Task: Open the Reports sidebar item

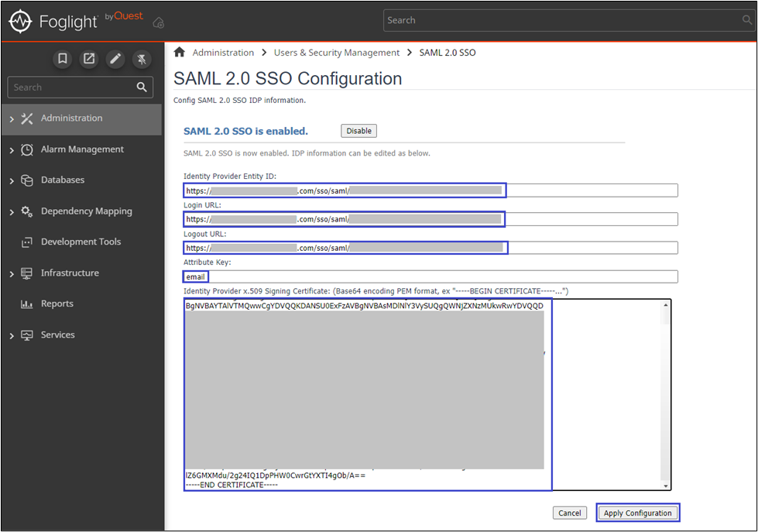Action: [57, 304]
